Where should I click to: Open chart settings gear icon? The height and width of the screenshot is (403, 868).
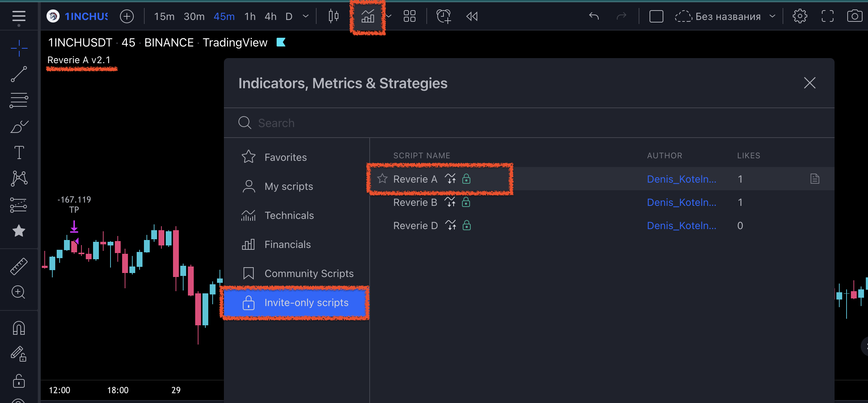tap(800, 16)
